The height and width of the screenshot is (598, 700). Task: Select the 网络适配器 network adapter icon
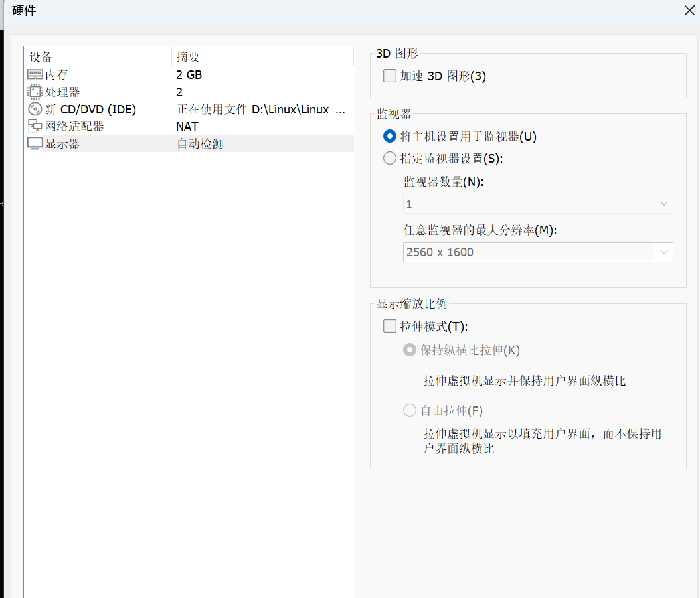35,125
